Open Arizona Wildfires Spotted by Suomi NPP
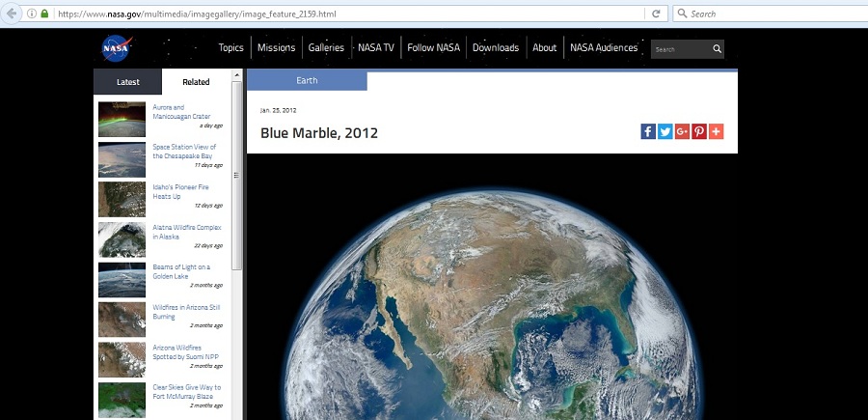The width and height of the screenshot is (868, 420). [x=184, y=351]
